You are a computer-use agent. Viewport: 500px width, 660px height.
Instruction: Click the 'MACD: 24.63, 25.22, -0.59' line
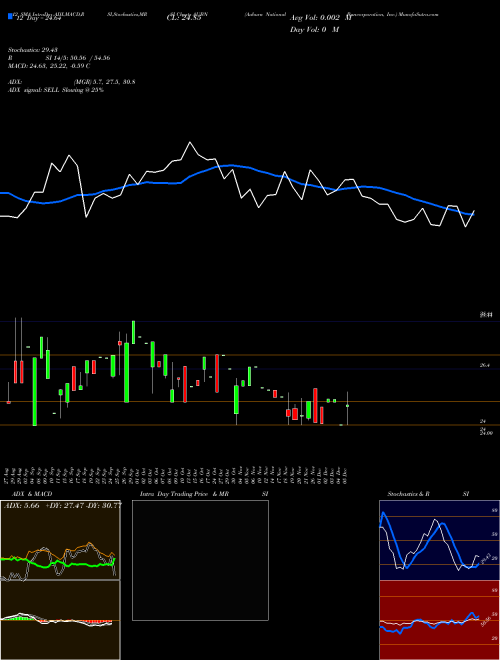49,66
